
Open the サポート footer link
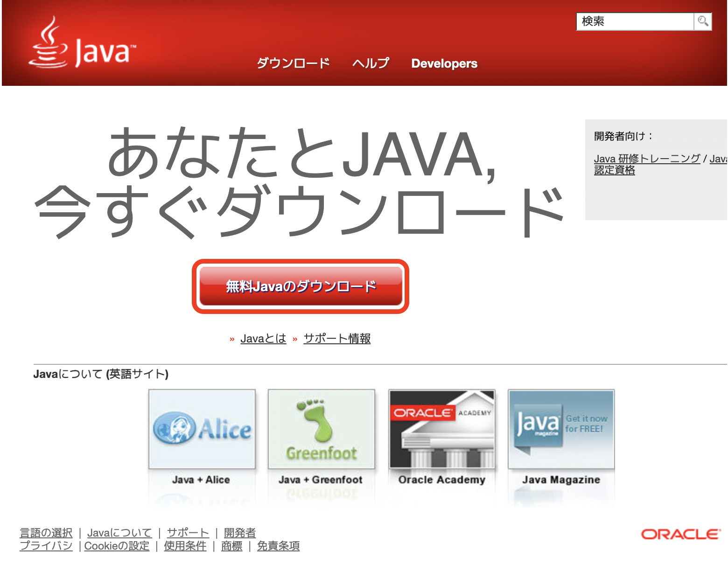(188, 533)
